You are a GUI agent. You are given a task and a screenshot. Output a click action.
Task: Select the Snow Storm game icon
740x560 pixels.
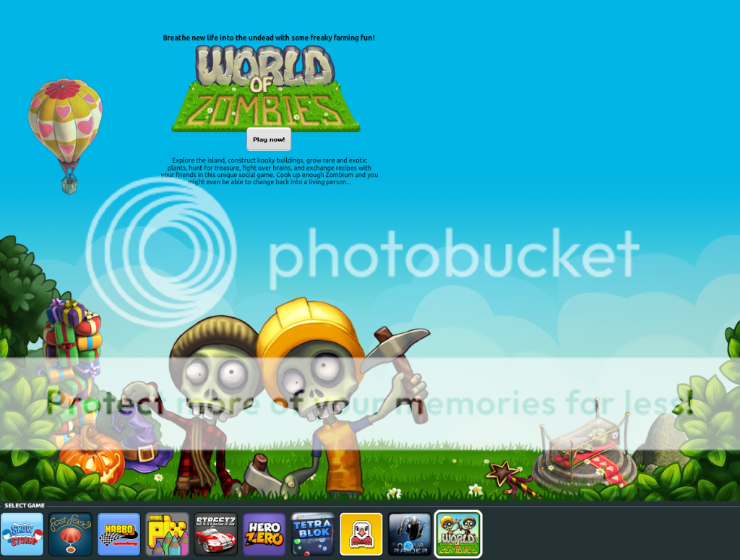[x=22, y=534]
